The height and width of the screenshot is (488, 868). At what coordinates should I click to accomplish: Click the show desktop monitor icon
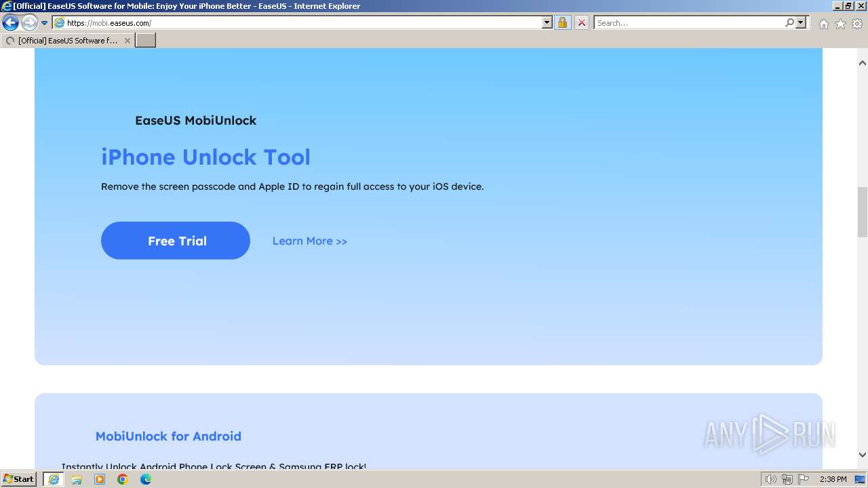point(861,479)
